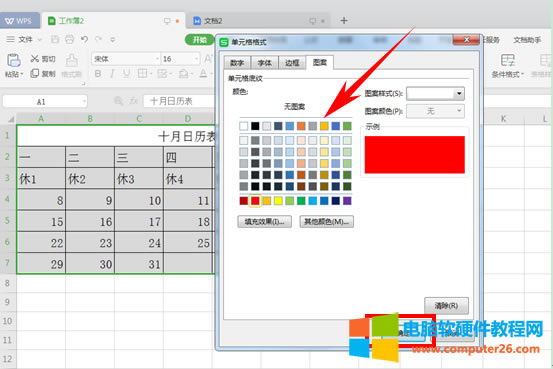Image resolution: width=553 pixels, height=369 pixels.
Task: Open 文档助手 in the ribbon
Action: click(x=527, y=40)
